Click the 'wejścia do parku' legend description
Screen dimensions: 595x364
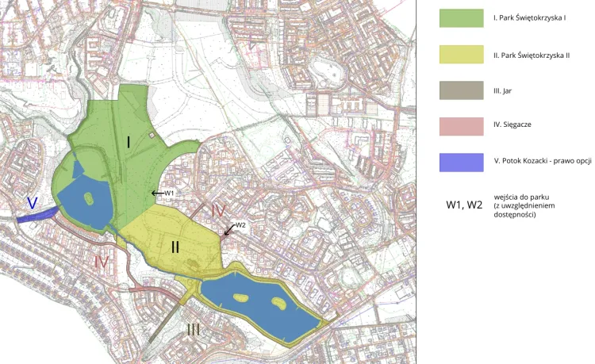click(524, 206)
